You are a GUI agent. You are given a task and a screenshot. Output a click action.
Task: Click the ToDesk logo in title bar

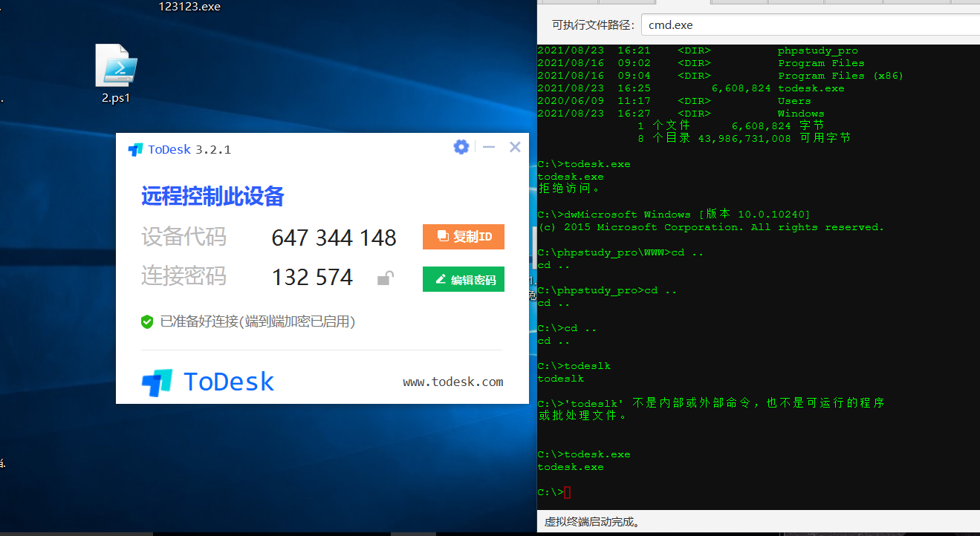(x=135, y=150)
